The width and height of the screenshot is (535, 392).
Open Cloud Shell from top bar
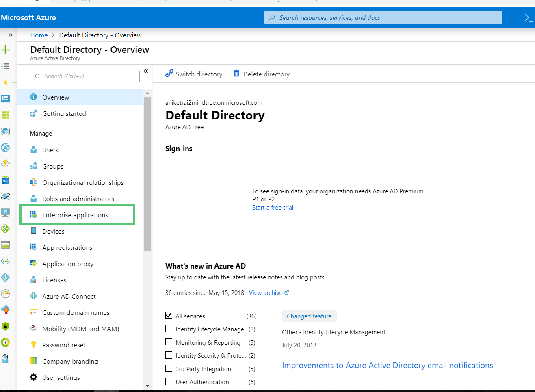528,18
